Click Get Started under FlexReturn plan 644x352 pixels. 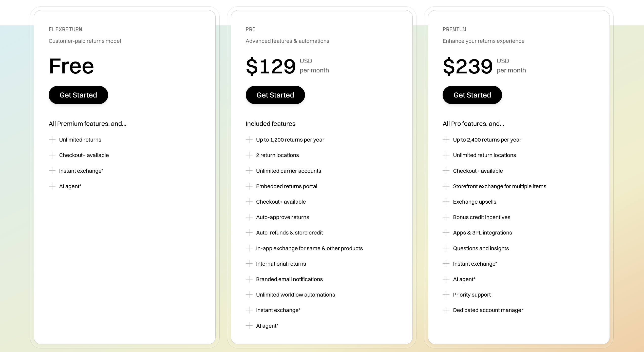click(78, 95)
